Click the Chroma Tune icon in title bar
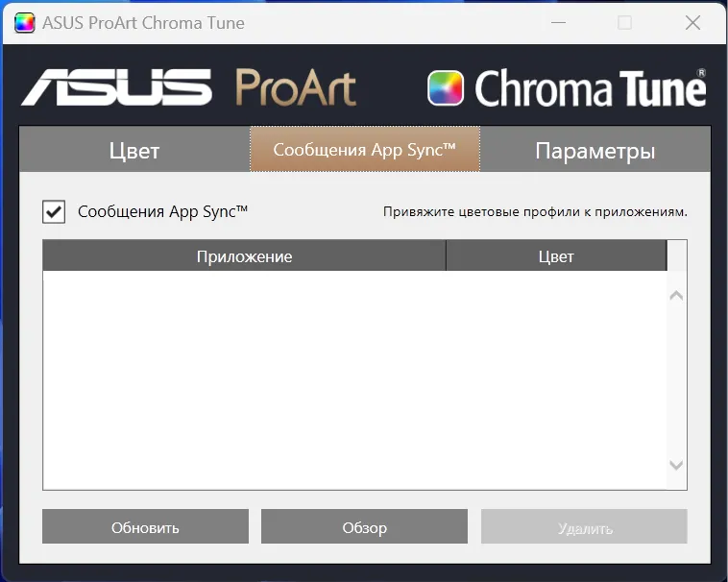Viewport: 728px width, 582px height. coord(26,23)
